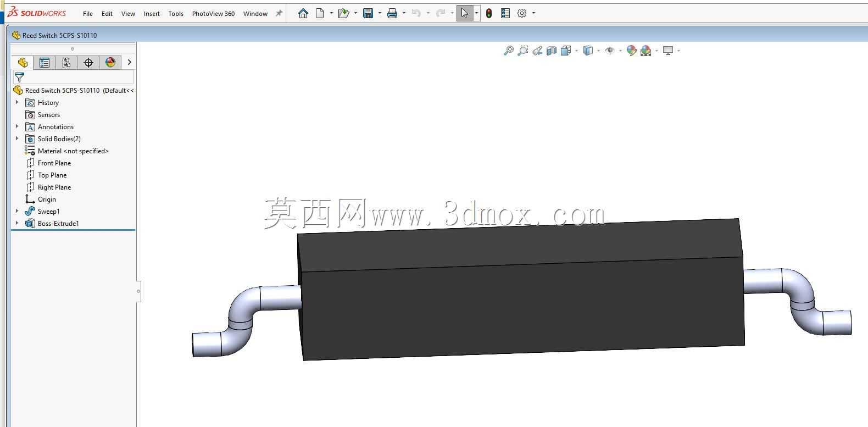Screen dimensions: 868x427
Task: Create a new document
Action: 320,13
